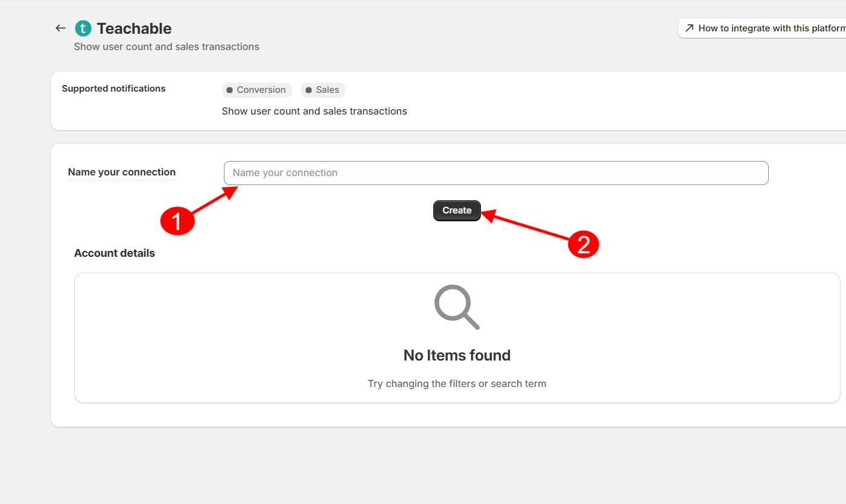
Task: Click the dotted-underlined Name your connection label
Action: pos(122,172)
